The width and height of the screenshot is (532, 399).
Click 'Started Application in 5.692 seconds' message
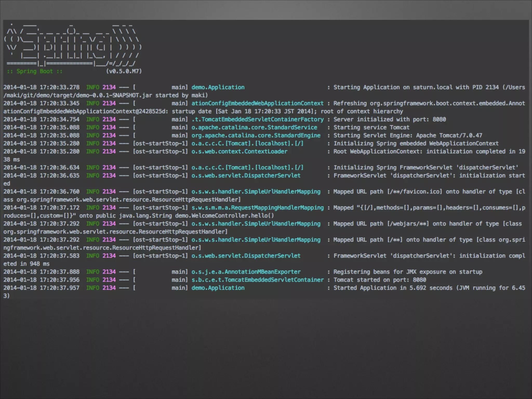(x=393, y=288)
